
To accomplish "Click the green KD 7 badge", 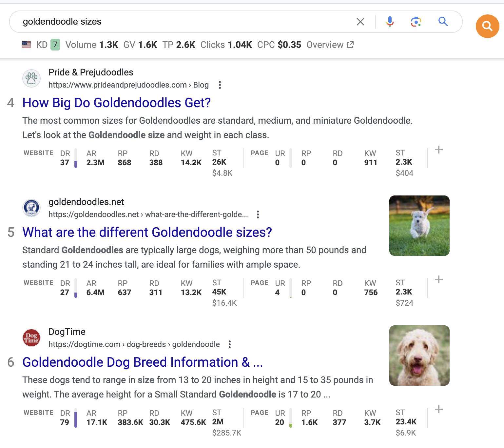I will coord(55,45).
